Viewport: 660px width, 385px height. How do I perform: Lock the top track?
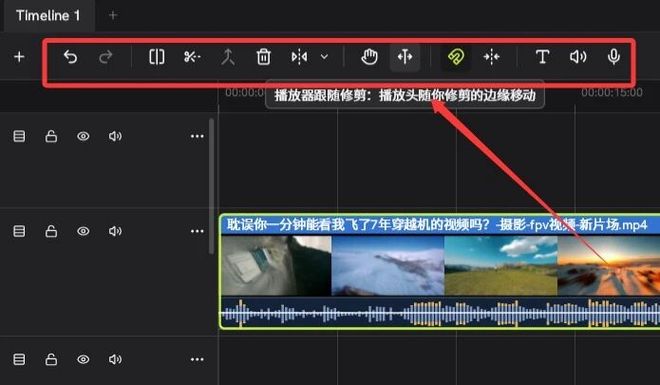click(51, 136)
